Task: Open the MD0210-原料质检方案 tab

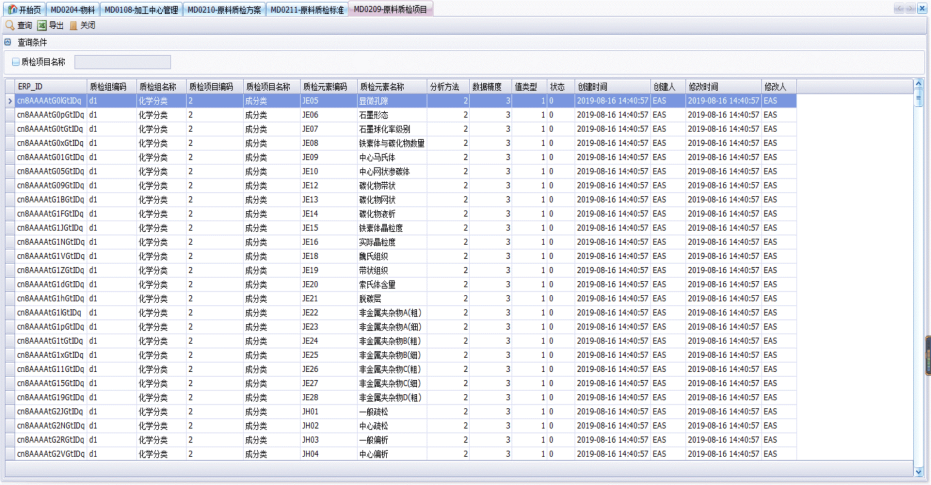Action: pyautogui.click(x=224, y=9)
